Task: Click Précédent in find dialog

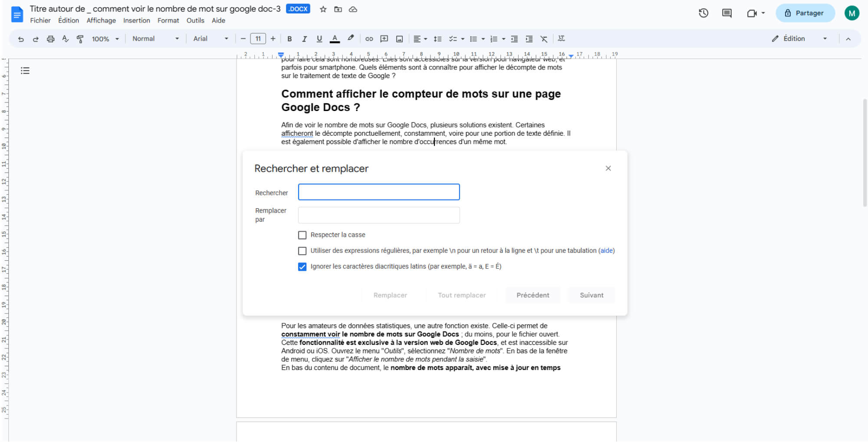Action: pos(533,295)
